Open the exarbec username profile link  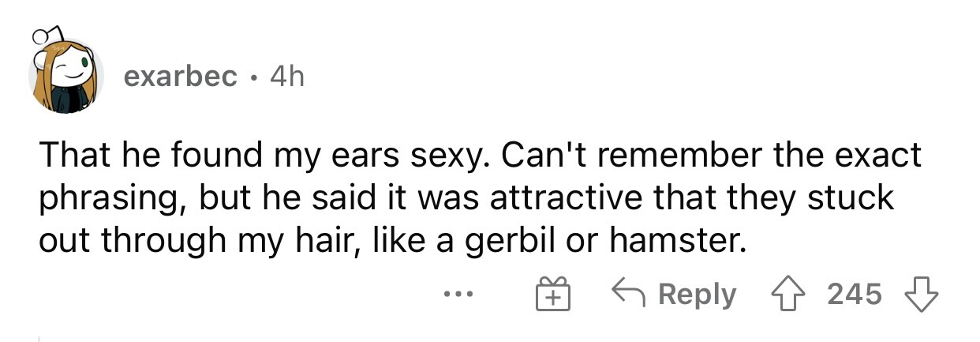(x=181, y=76)
